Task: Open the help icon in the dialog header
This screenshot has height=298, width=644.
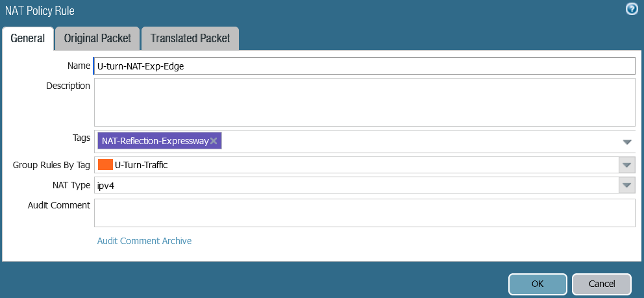Action: (x=631, y=10)
